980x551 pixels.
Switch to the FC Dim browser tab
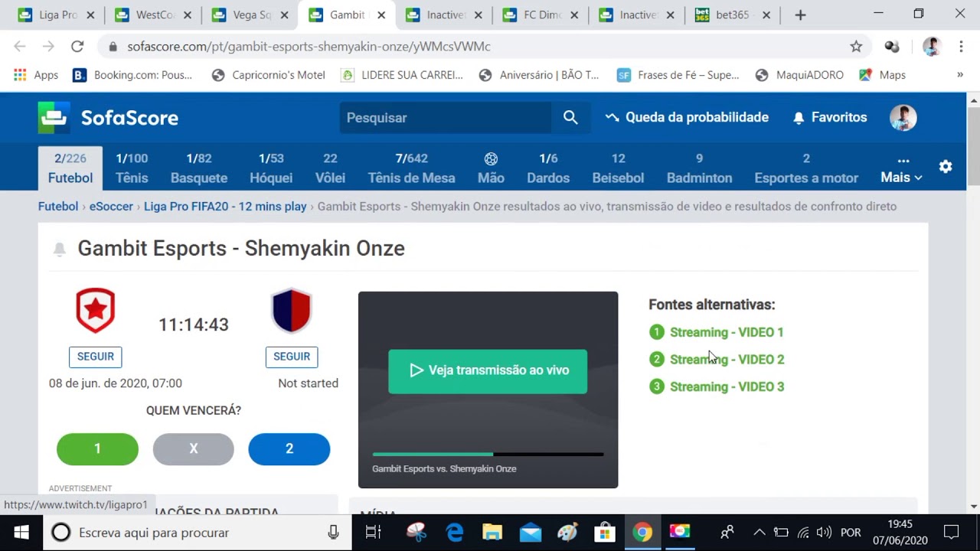click(x=543, y=15)
